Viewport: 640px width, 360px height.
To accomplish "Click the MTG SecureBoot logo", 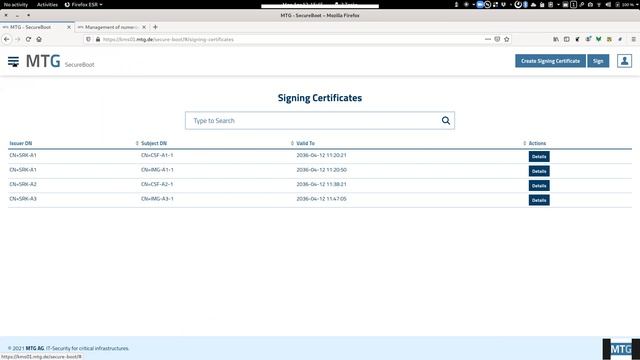I will (60, 61).
